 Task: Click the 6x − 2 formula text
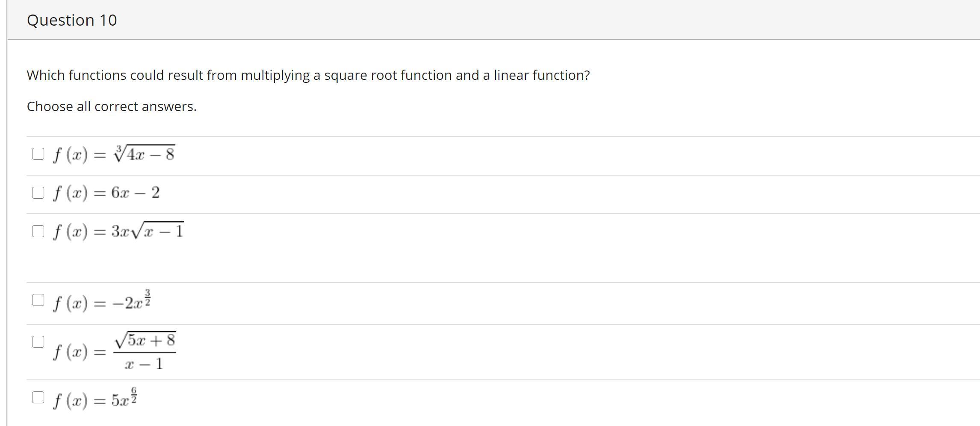(106, 193)
